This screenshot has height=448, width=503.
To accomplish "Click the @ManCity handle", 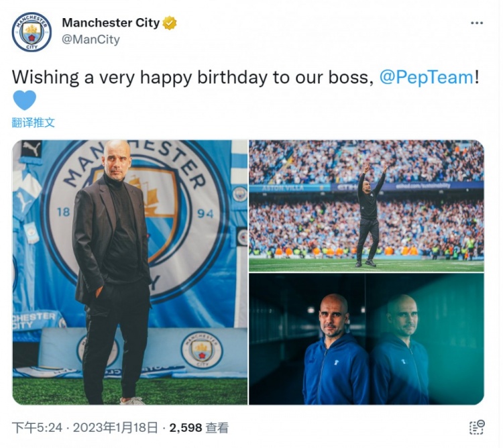I will [x=91, y=40].
